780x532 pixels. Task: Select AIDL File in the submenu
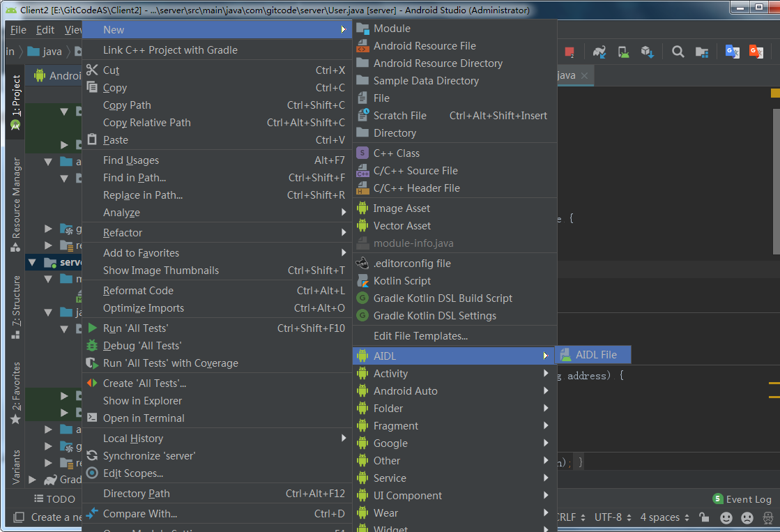593,355
